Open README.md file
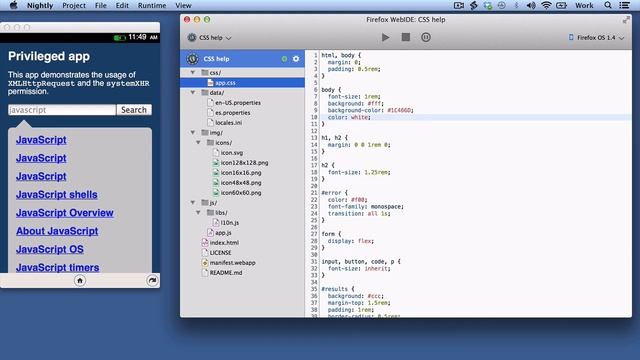 pyautogui.click(x=226, y=273)
